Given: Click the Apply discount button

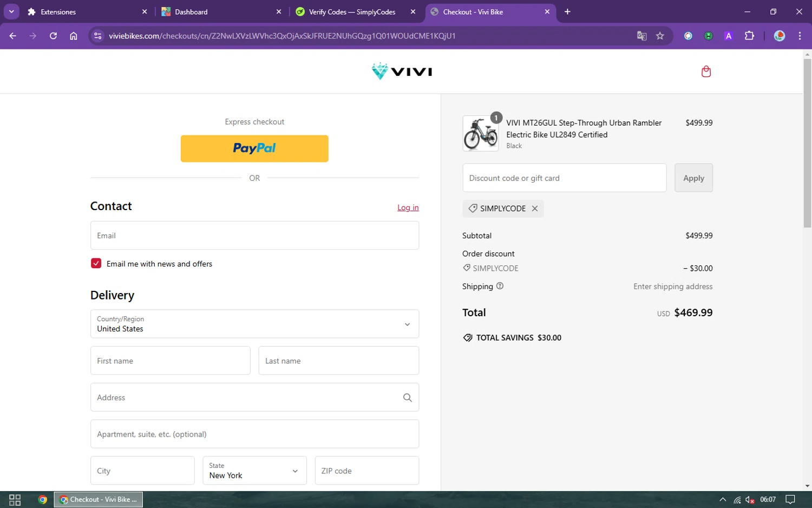Looking at the screenshot, I should click(693, 178).
